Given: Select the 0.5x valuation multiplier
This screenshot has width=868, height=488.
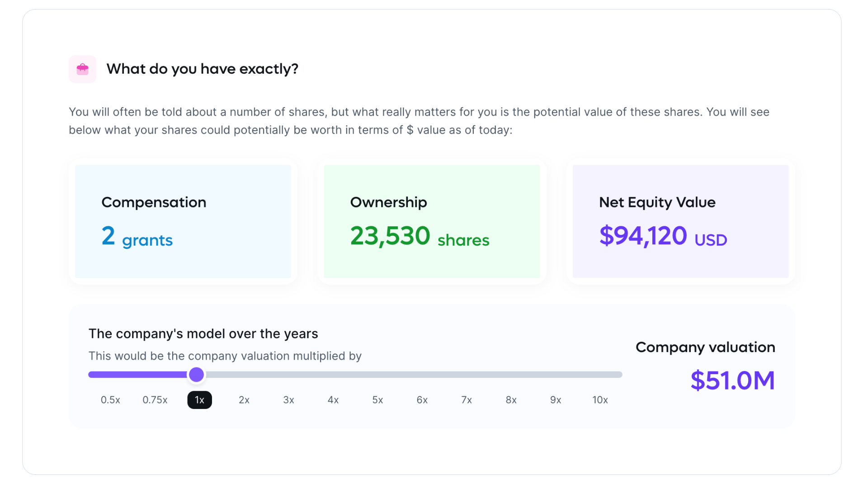Looking at the screenshot, I should tap(110, 400).
